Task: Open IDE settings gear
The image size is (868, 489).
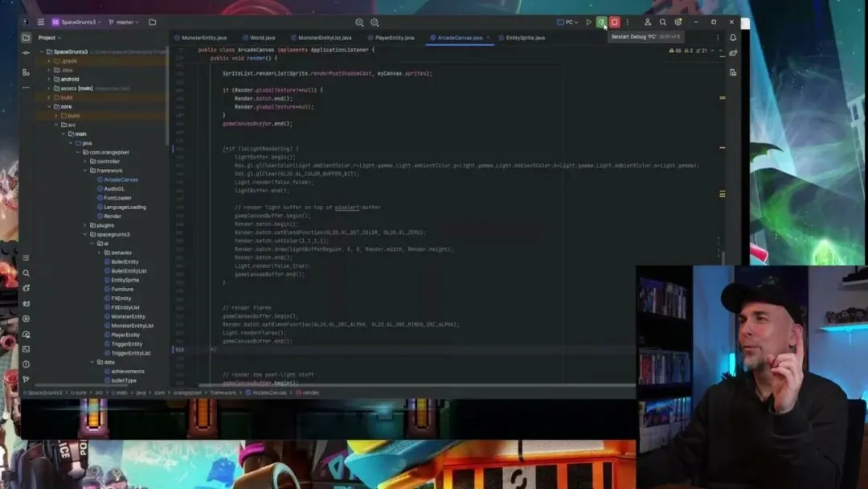Action: [678, 23]
